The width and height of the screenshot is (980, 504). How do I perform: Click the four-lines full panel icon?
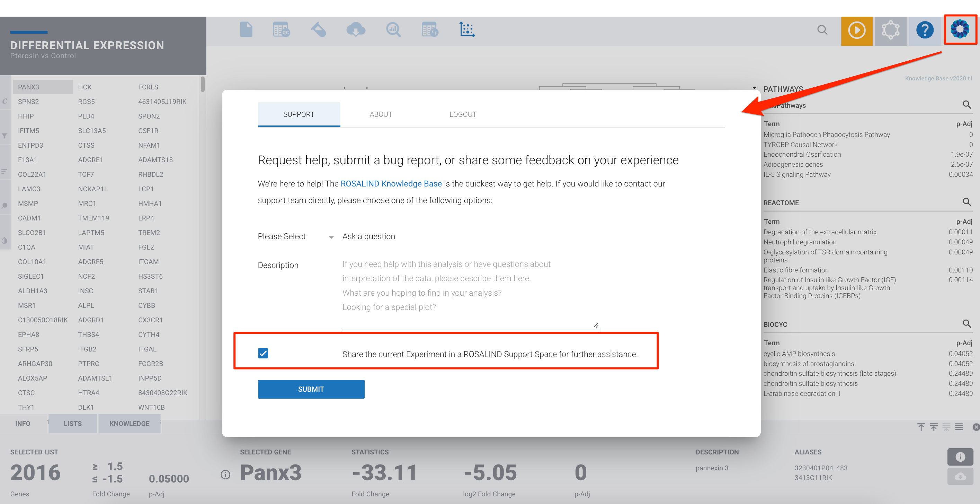tap(959, 427)
